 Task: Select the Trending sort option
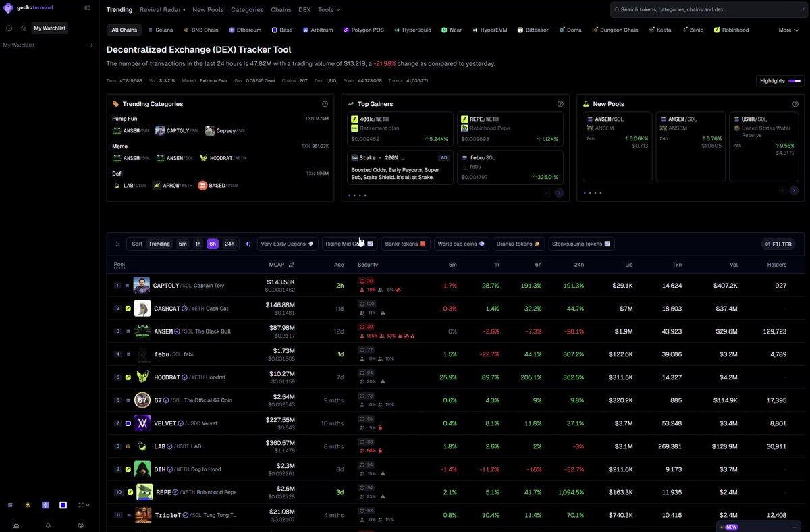pos(159,244)
